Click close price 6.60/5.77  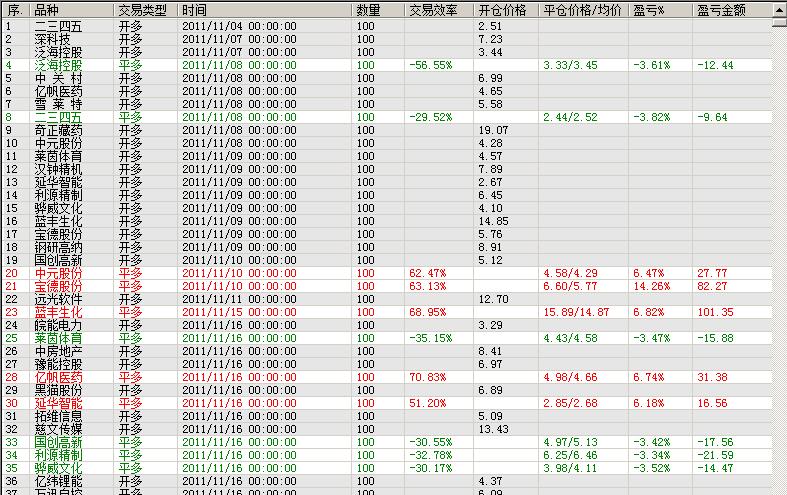pos(571,287)
